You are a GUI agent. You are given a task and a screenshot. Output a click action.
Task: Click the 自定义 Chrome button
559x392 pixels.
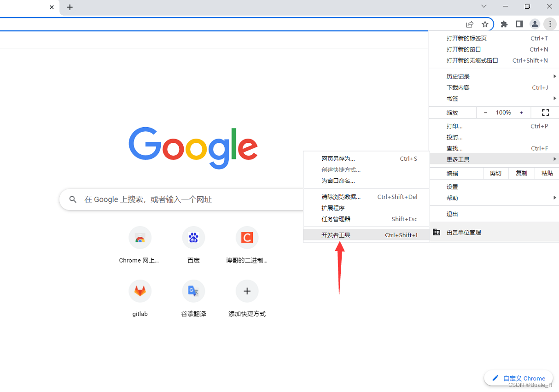click(518, 378)
